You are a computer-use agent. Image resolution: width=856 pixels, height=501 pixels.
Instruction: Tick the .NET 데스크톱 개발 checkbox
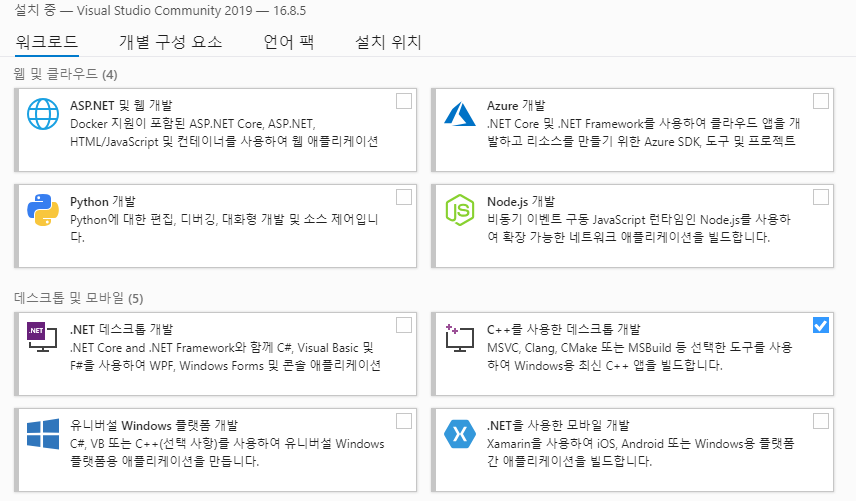point(404,325)
